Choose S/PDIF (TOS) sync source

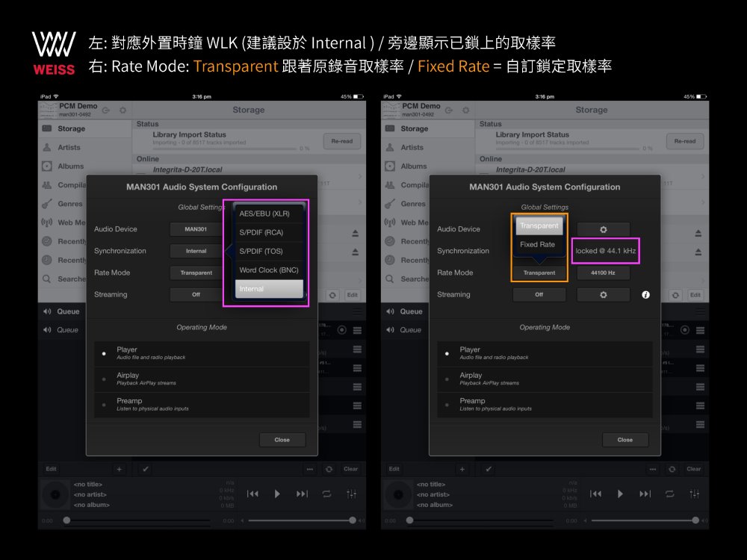point(269,251)
